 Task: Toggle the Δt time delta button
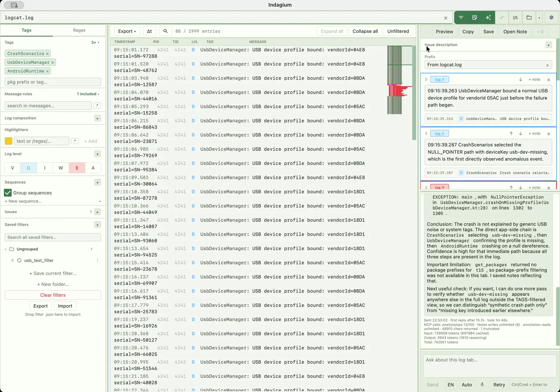coord(149,31)
